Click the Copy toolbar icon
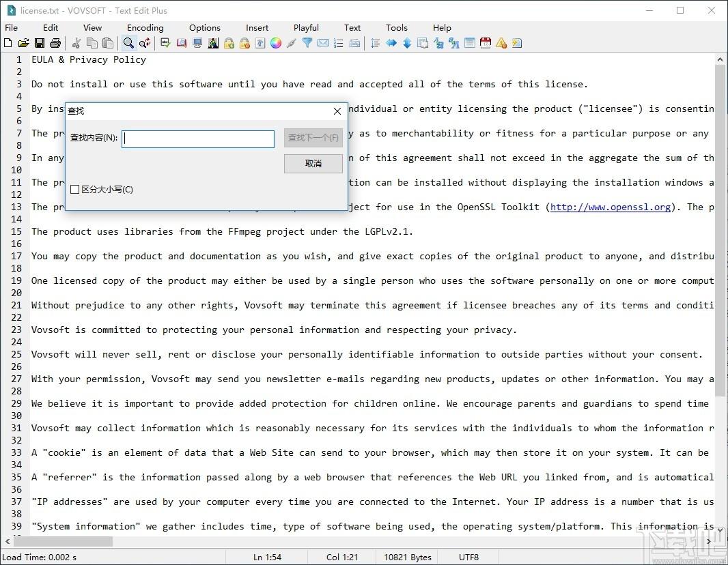Viewport: 728px width, 565px height. [92, 43]
